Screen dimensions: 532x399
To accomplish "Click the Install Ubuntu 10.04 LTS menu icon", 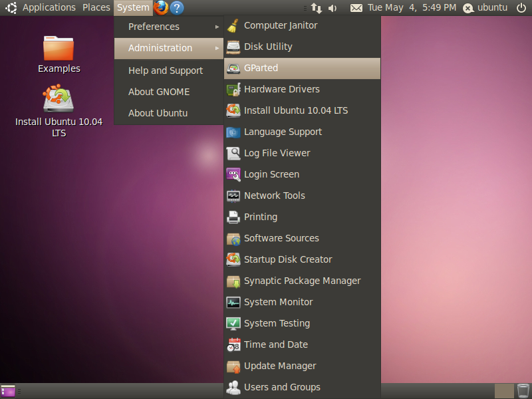I will coord(233,110).
